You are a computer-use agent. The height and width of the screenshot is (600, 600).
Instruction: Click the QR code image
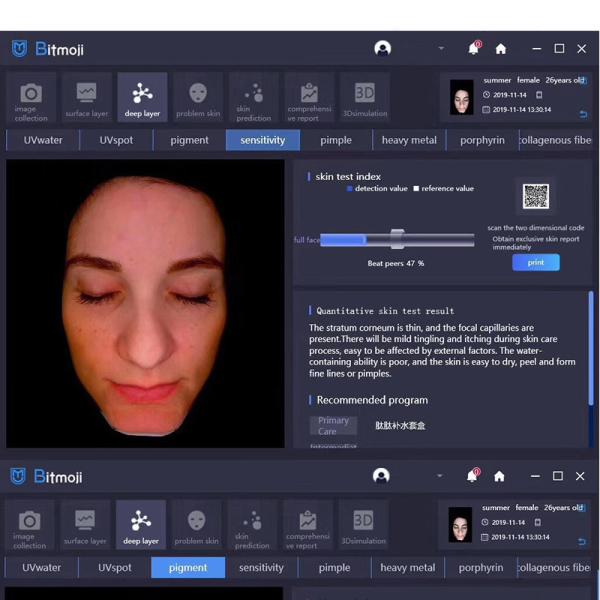(x=536, y=197)
